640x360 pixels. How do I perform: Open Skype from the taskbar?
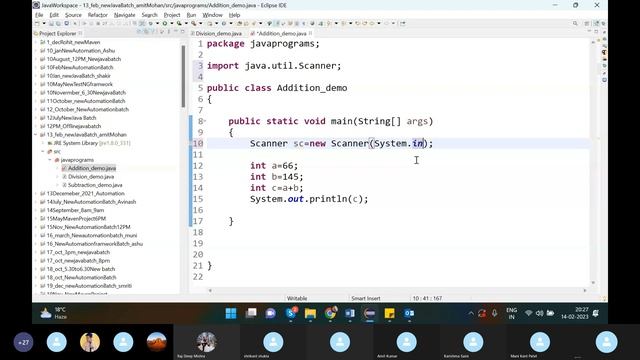pyautogui.click(x=291, y=313)
